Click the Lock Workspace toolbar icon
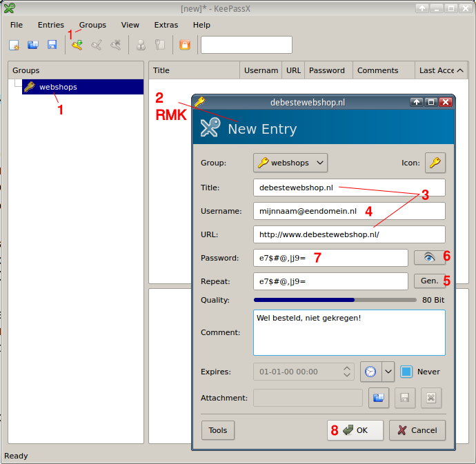Viewport: 476px width, 464px height. (184, 45)
